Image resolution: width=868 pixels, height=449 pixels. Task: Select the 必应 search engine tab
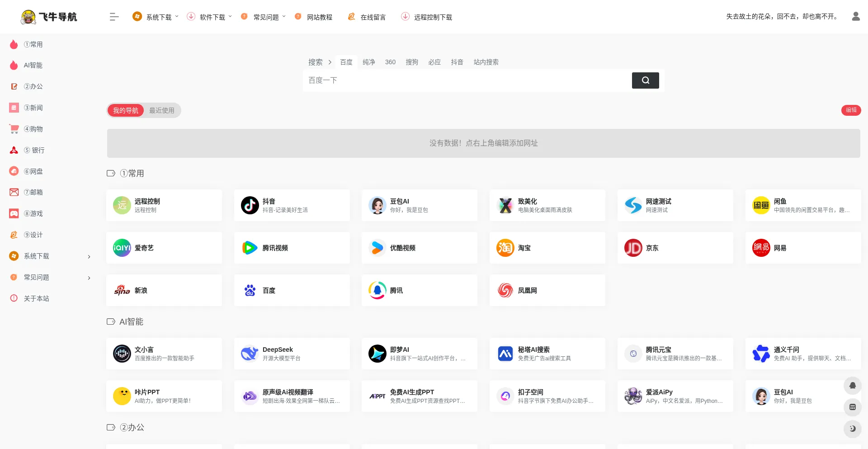click(x=434, y=62)
